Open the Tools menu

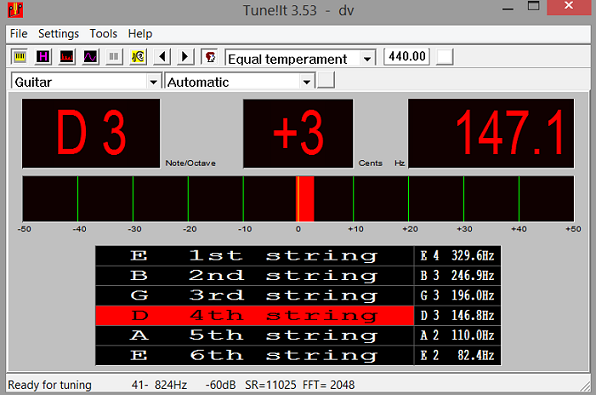coord(103,34)
